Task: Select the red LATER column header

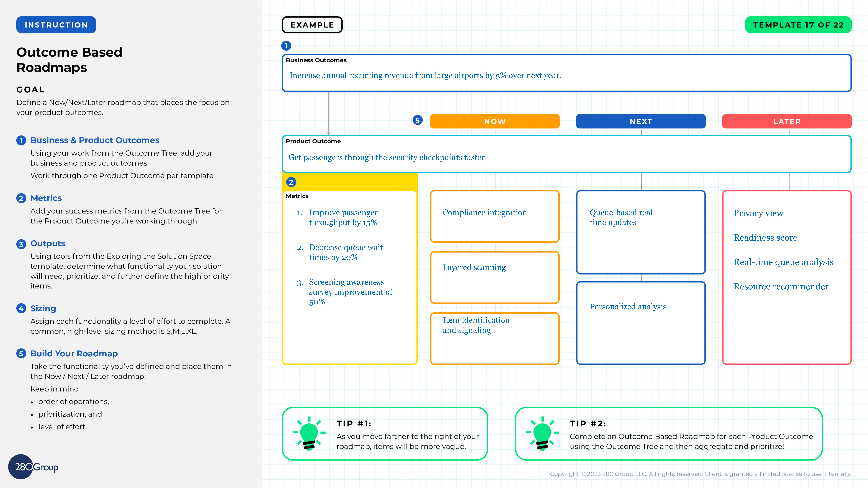Action: [787, 121]
